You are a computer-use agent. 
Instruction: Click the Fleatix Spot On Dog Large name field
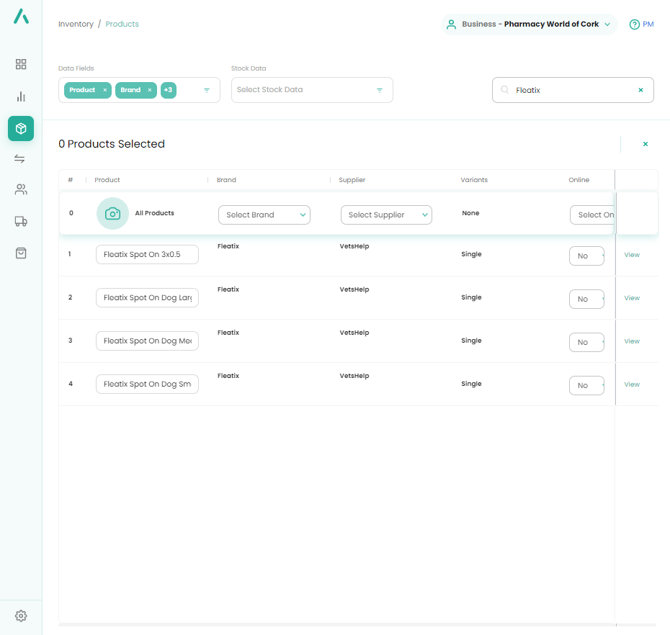click(147, 298)
